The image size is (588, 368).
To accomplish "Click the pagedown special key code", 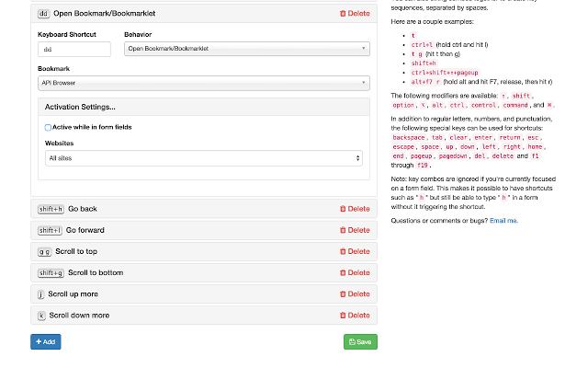I will [x=453, y=156].
